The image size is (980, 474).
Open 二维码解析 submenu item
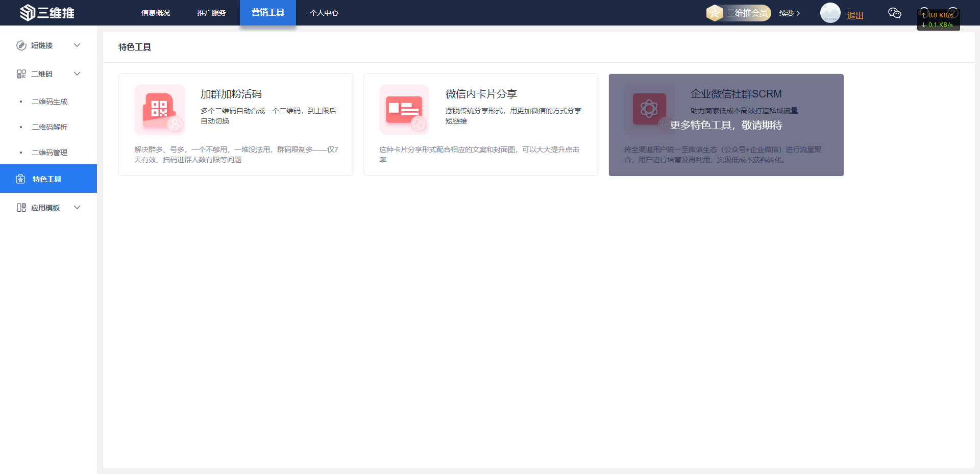tap(50, 127)
